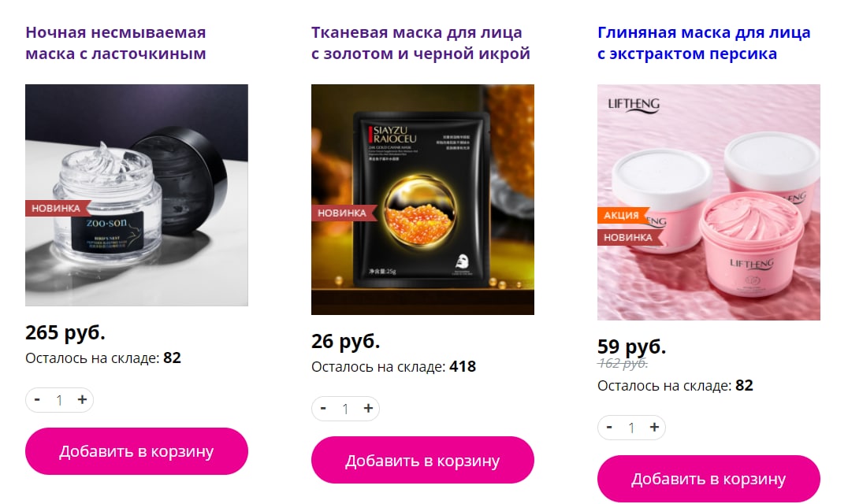Open the zoo·son jar product photo
This screenshot has height=504, width=848.
pyautogui.click(x=136, y=195)
